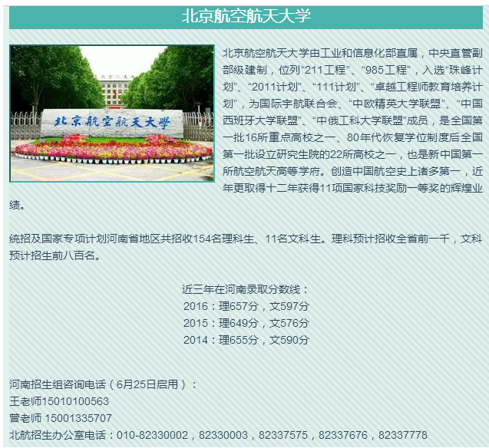This screenshot has height=448, width=489.
Task: Select the 2014 admission score line
Action: coord(246,340)
